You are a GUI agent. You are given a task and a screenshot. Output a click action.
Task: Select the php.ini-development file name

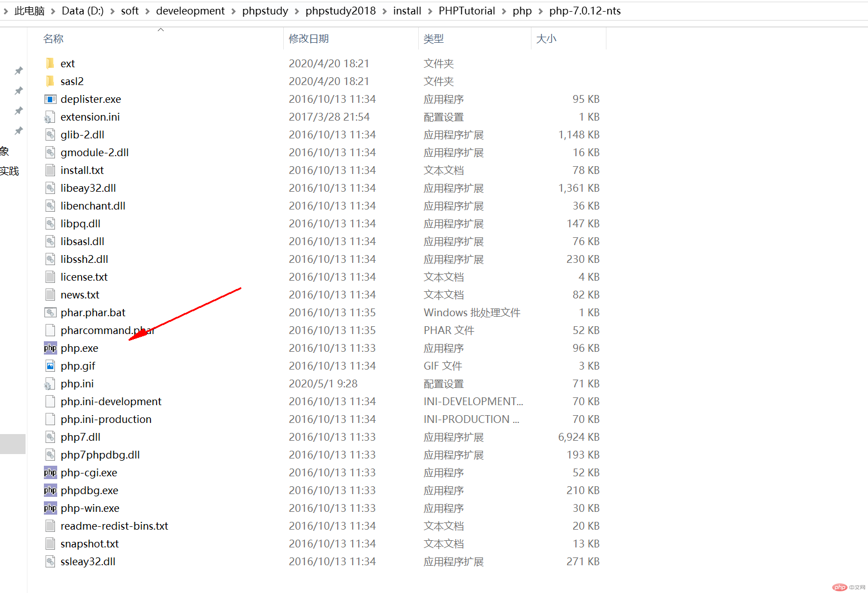(111, 401)
